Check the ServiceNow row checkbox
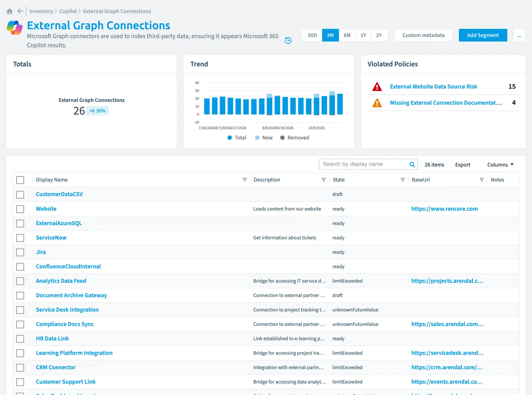The height and width of the screenshot is (395, 532). 20,238
